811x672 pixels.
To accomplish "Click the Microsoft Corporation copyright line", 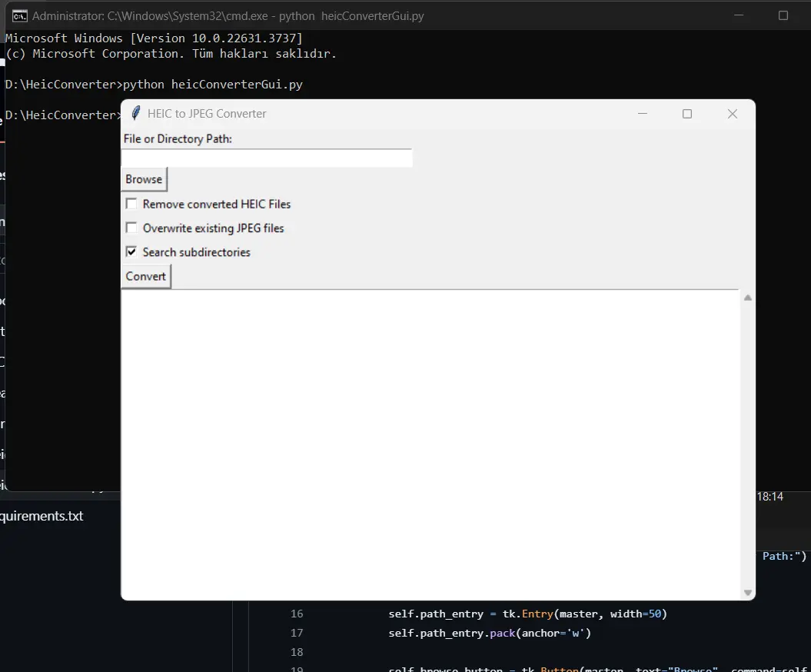I will click(x=171, y=54).
